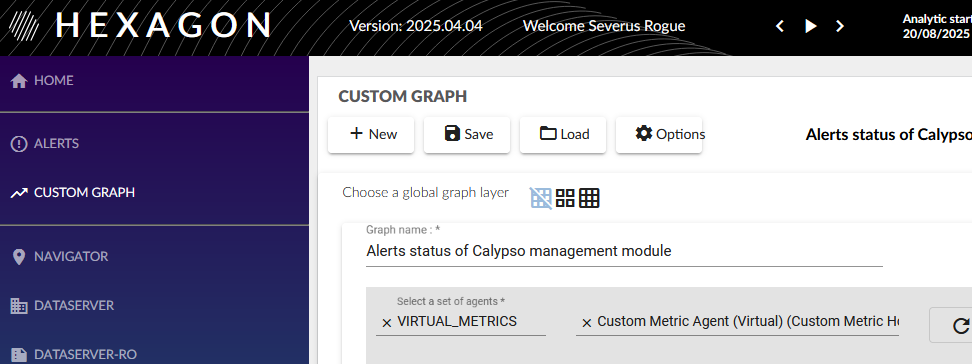Open graph Options with gear button
The width and height of the screenshot is (972, 364).
point(659,135)
